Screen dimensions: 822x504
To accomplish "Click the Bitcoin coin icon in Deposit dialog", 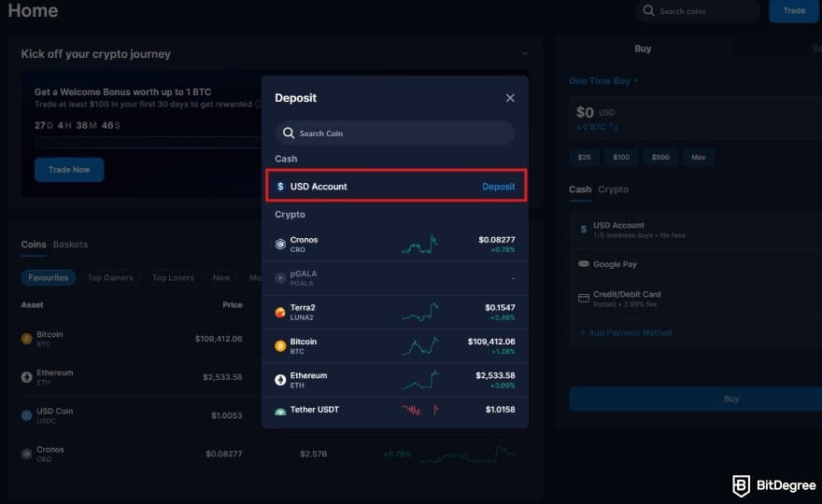I will 280,346.
